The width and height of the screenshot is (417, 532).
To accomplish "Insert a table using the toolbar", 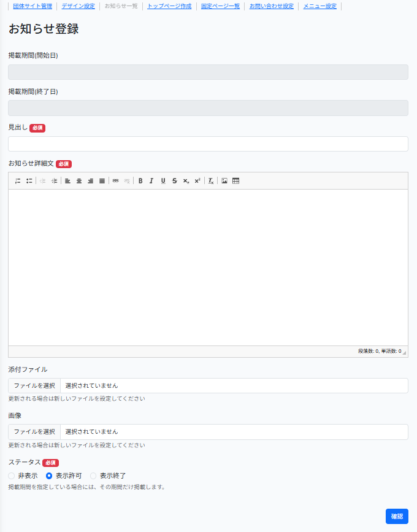I will (x=235, y=181).
